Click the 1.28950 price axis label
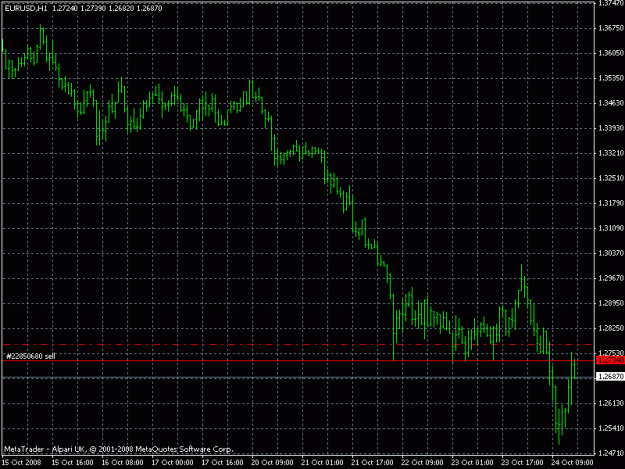Viewport: 625px width, 469px height. tap(611, 303)
